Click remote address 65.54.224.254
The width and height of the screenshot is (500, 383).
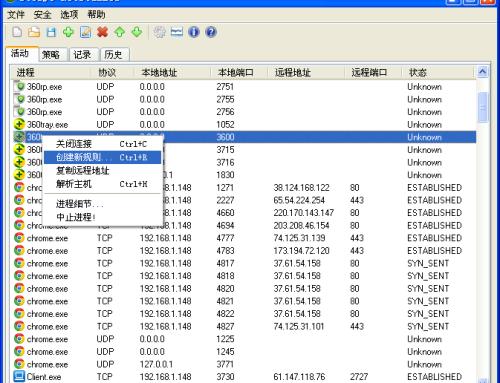pos(299,200)
